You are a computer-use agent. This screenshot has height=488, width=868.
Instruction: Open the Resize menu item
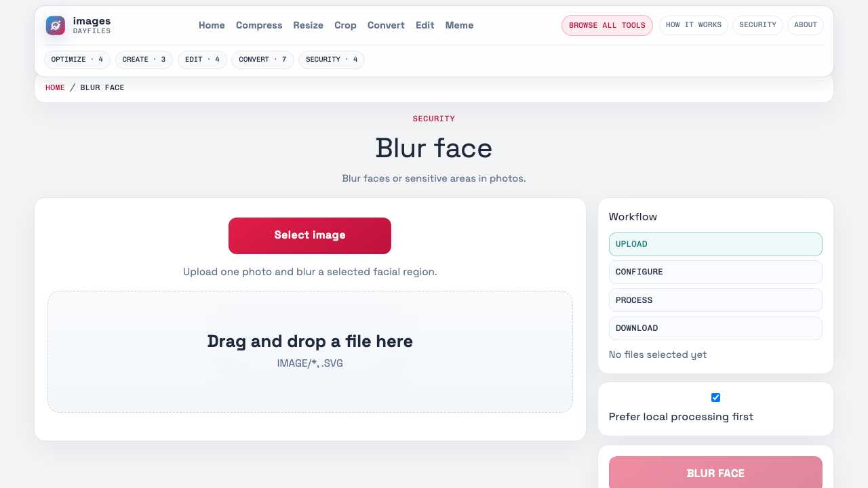pyautogui.click(x=308, y=25)
